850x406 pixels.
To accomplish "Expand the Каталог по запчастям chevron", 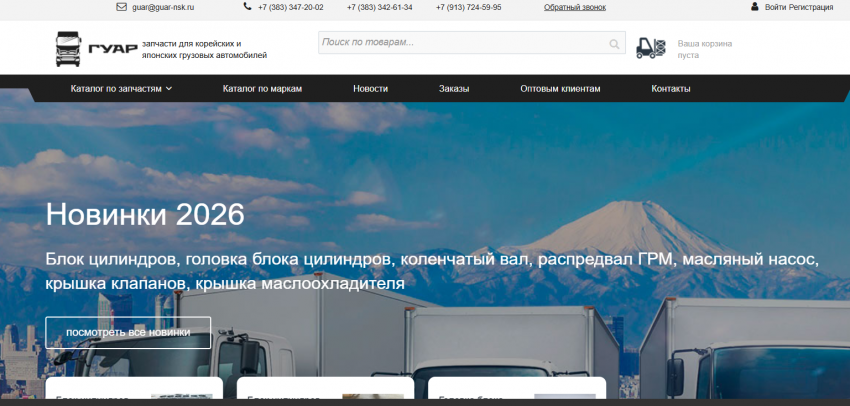I will coord(169,89).
